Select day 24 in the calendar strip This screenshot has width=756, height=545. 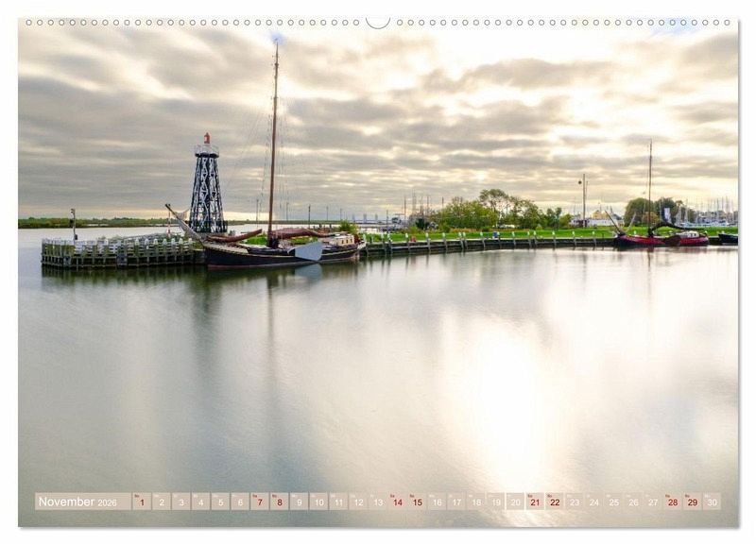594,502
